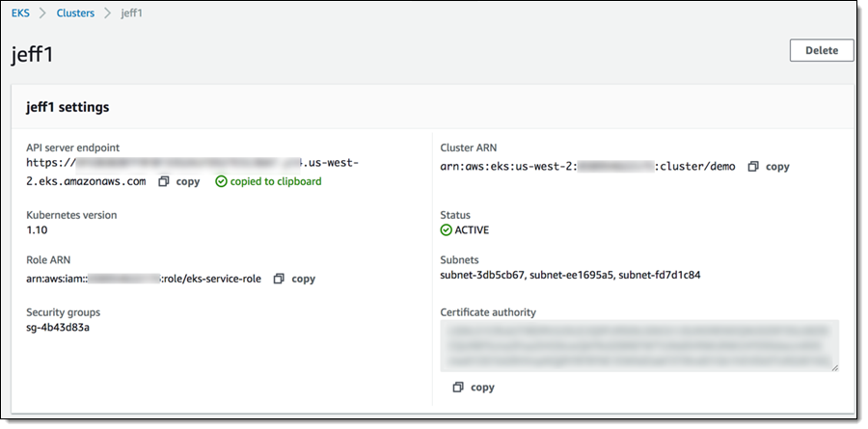The height and width of the screenshot is (429, 868).
Task: Click the Certificate authority box resize handle
Action: pos(834,367)
